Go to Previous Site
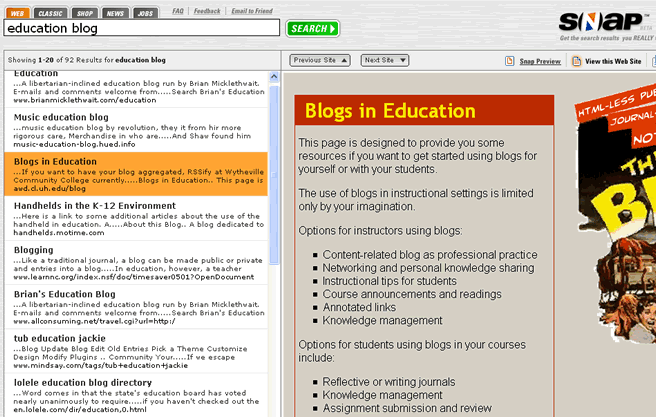 tap(320, 60)
